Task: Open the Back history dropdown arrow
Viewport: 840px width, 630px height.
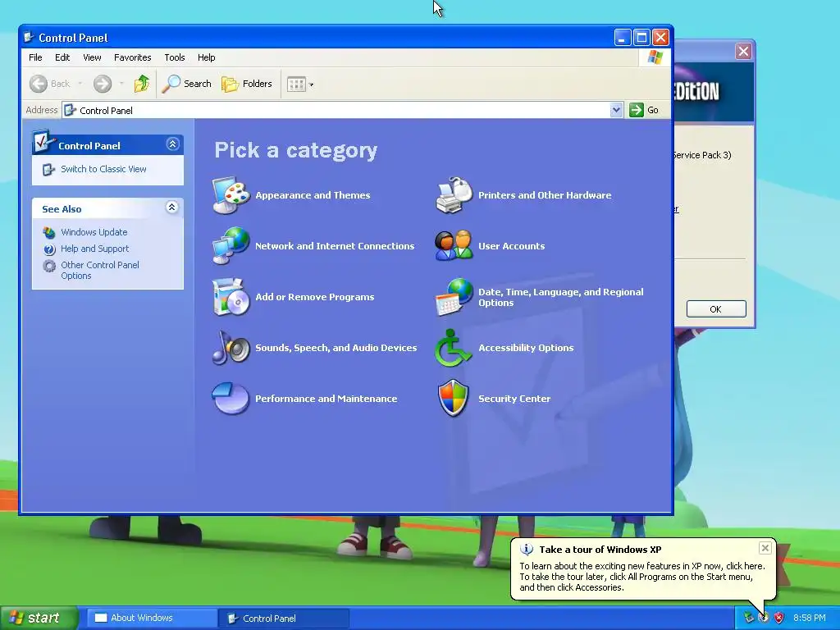Action: 80,84
